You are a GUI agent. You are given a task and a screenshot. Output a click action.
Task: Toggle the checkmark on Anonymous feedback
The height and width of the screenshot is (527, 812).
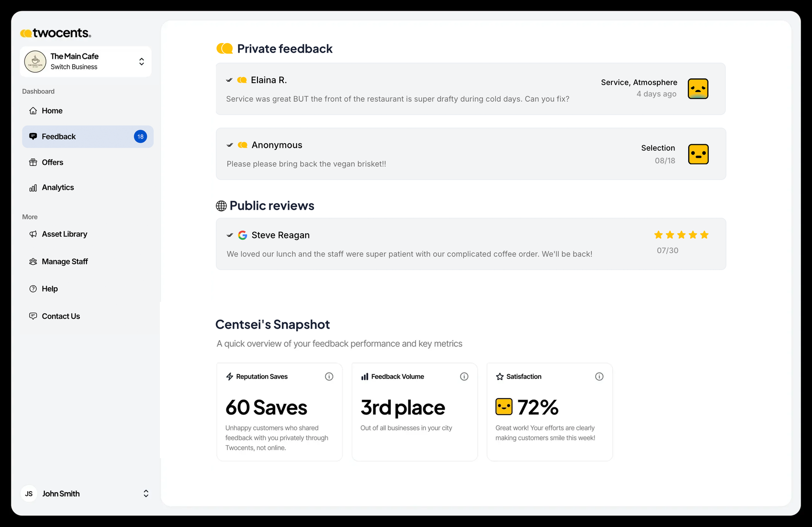pyautogui.click(x=230, y=145)
